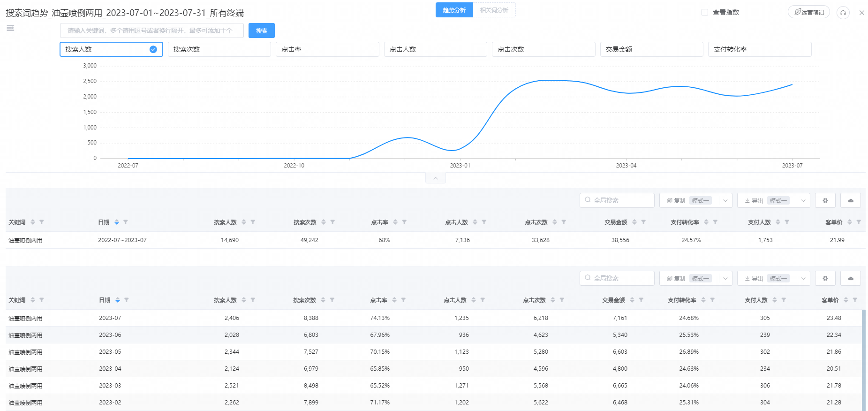Open the hamburger menu icon under the title
This screenshot has height=411, width=868.
[x=10, y=28]
